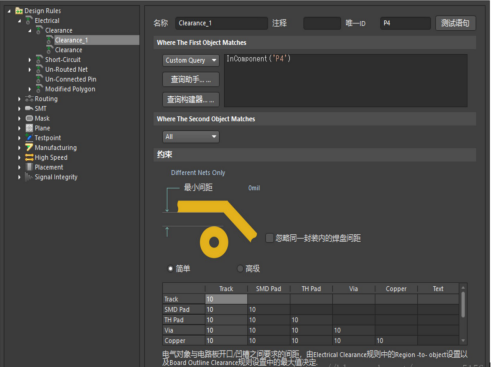Viewport: 491px width, 368px height.
Task: Click the 查询助手 button
Action: (191, 80)
